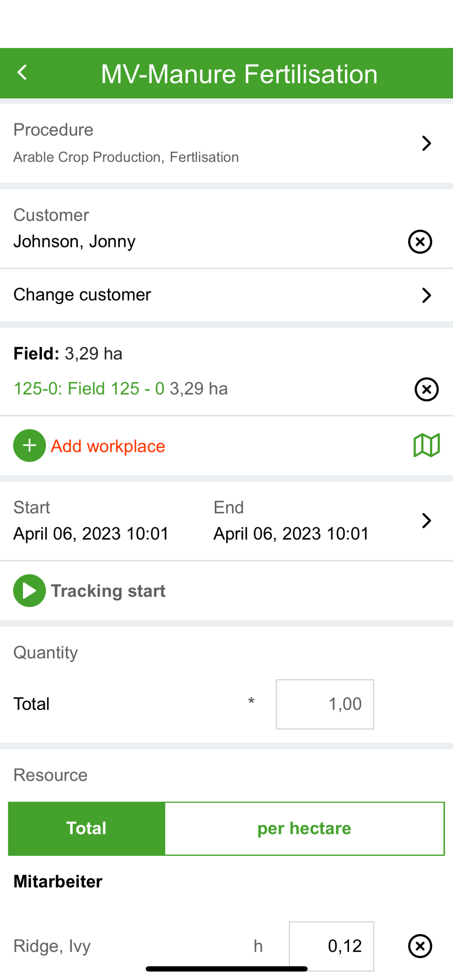453x980 pixels.
Task: Remove Field 125 - 0 workplace
Action: 427,389
